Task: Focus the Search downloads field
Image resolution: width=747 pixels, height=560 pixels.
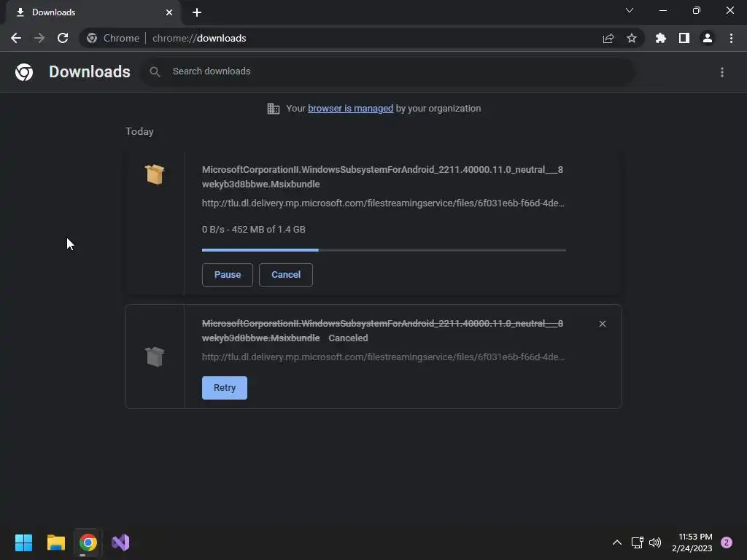Action: point(387,71)
